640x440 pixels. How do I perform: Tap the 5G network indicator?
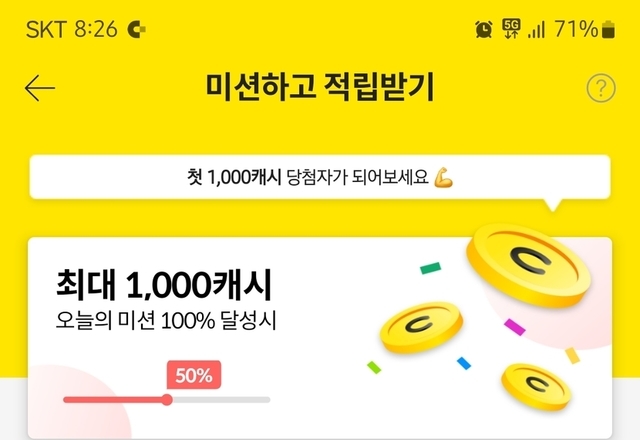[512, 28]
